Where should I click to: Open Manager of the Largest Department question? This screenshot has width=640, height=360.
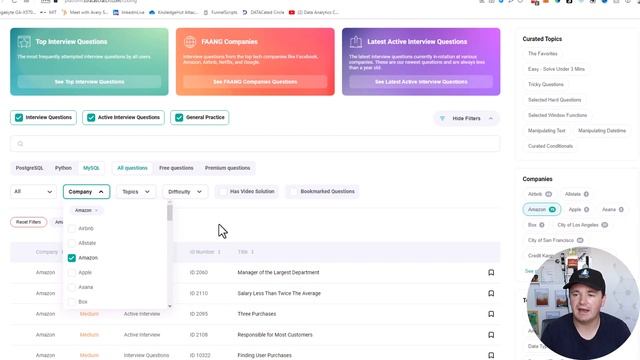tap(278, 272)
